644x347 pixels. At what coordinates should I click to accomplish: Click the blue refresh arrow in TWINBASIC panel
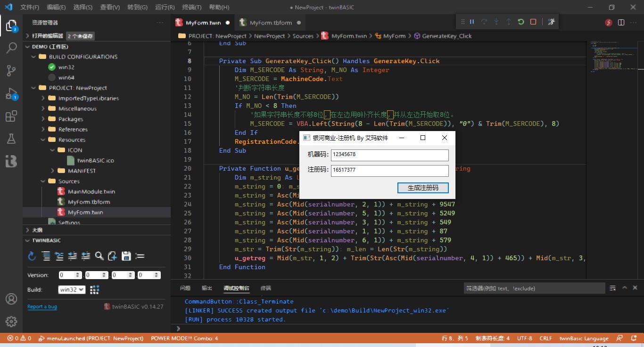click(32, 256)
